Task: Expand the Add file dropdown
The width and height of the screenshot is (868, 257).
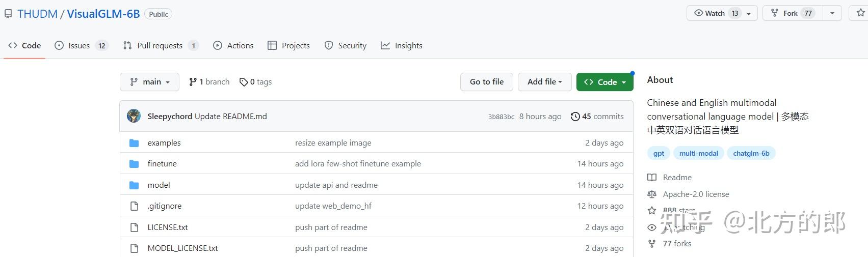Action: [544, 82]
